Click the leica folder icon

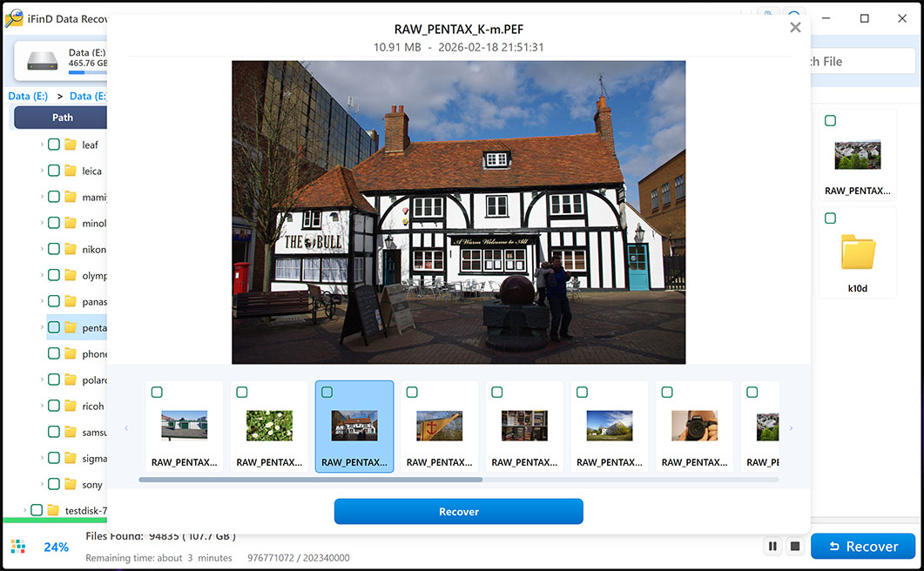pyautogui.click(x=71, y=171)
